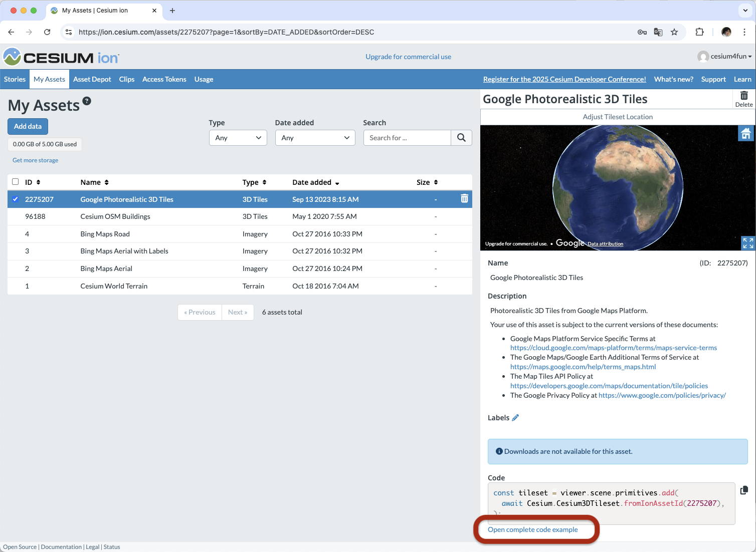Click Open complete code example link

point(532,529)
